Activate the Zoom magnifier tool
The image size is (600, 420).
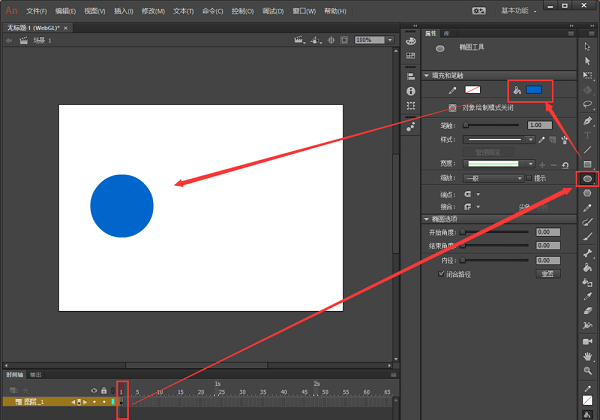pos(588,371)
